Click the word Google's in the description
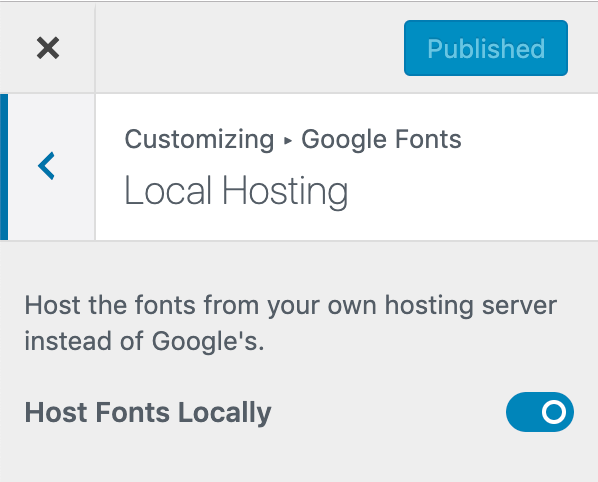 [x=208, y=341]
